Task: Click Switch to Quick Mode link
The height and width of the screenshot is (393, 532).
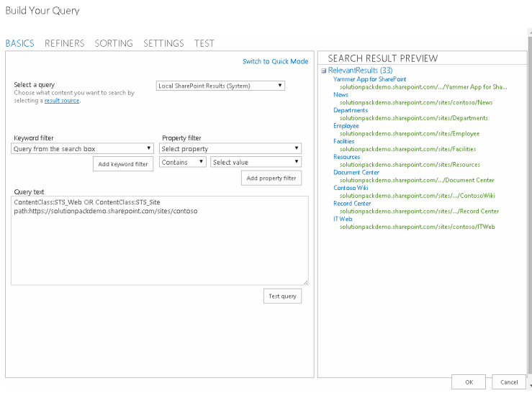Action: point(275,61)
